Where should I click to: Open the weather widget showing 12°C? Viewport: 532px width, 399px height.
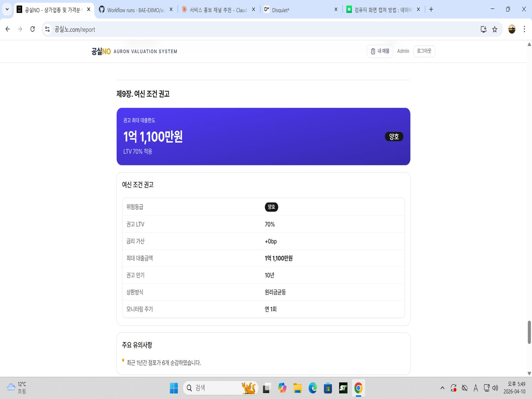tap(16, 388)
